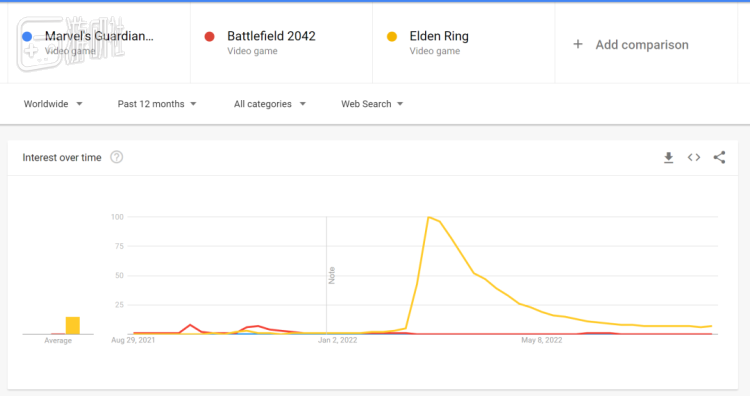Open the Past 12 months time dropdown
The height and width of the screenshot is (396, 750).
pyautogui.click(x=157, y=104)
